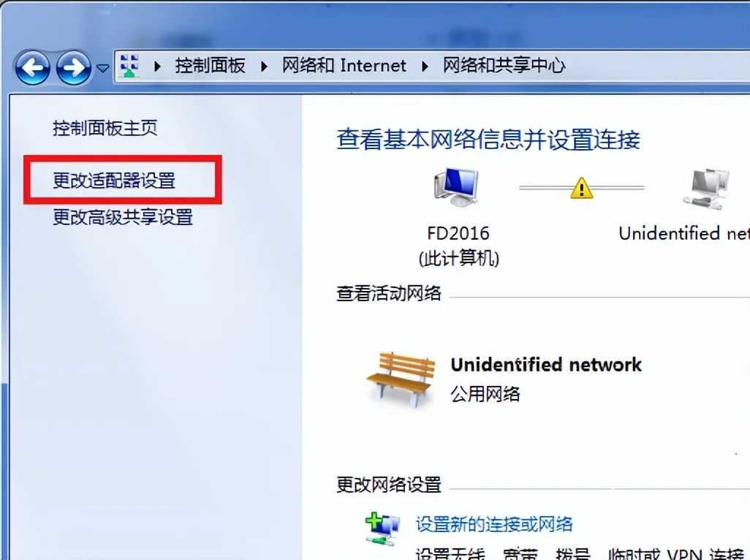Click the 公用网络 network type link

(x=485, y=394)
